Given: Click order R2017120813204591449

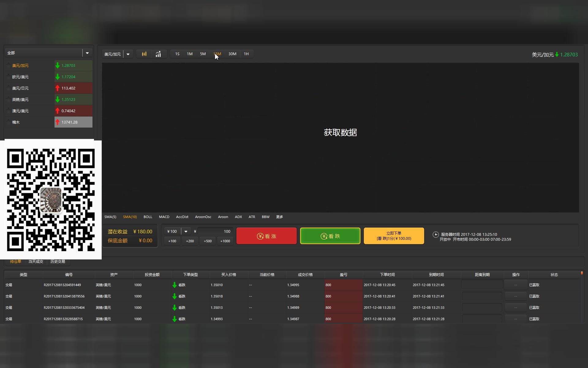Looking at the screenshot, I should tap(62, 285).
